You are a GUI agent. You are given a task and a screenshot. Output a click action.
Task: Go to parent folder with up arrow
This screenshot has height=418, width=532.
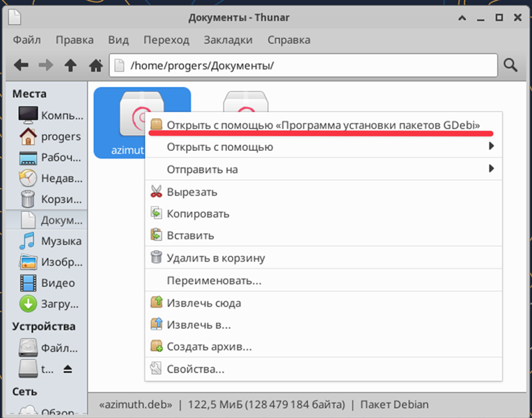point(70,65)
